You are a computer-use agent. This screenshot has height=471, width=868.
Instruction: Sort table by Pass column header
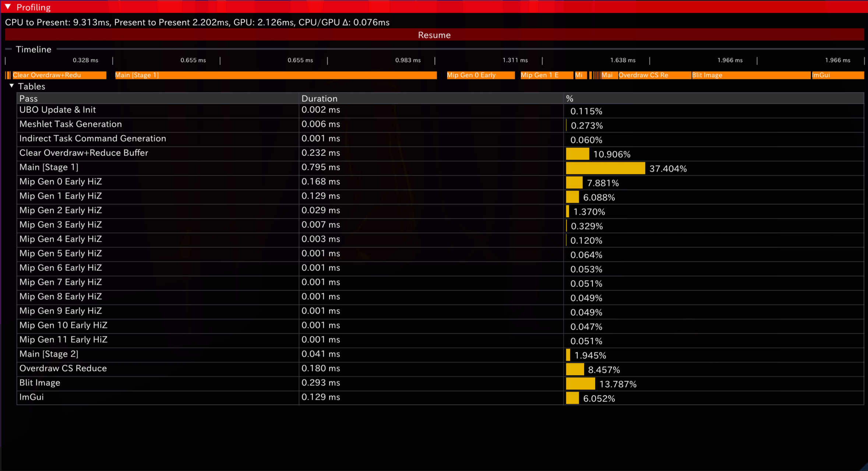tap(29, 98)
